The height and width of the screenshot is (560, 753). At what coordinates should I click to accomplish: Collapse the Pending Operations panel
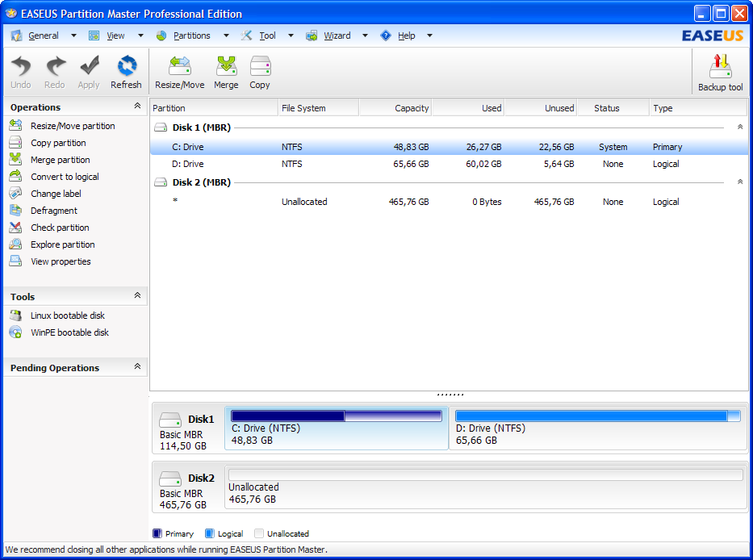tap(137, 366)
